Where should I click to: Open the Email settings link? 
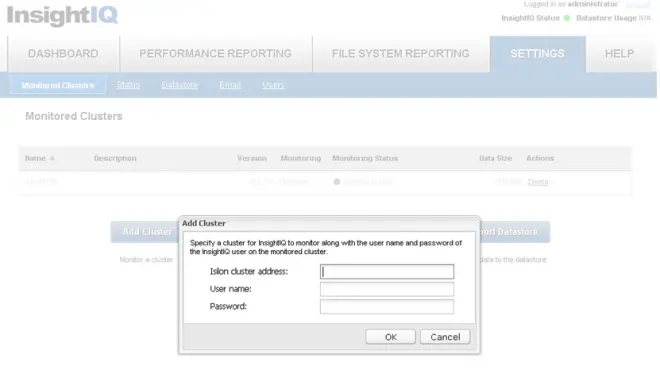click(x=230, y=85)
